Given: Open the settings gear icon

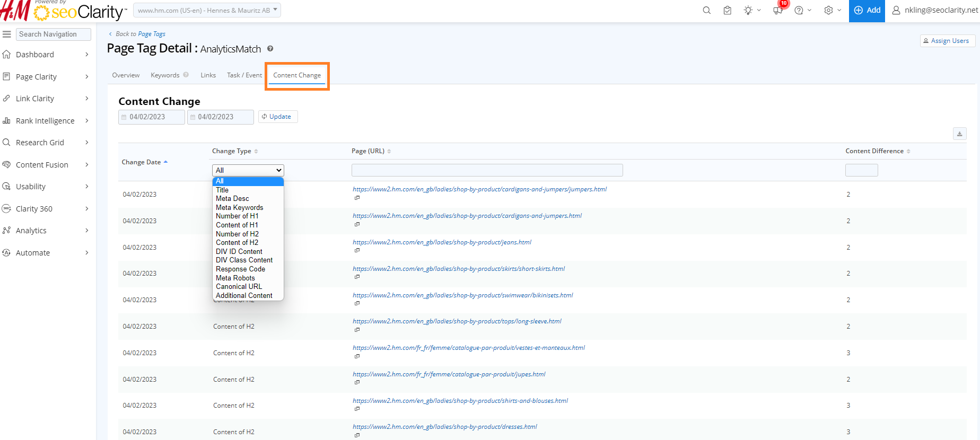Looking at the screenshot, I should 828,11.
